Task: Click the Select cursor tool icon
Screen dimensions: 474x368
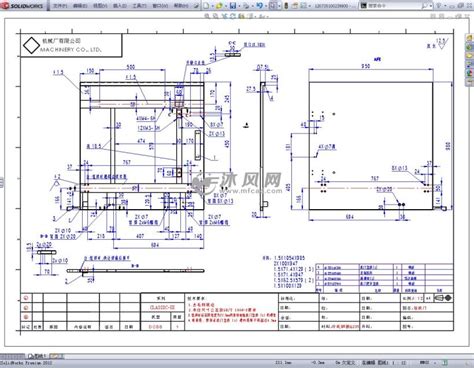Action: click(273, 6)
